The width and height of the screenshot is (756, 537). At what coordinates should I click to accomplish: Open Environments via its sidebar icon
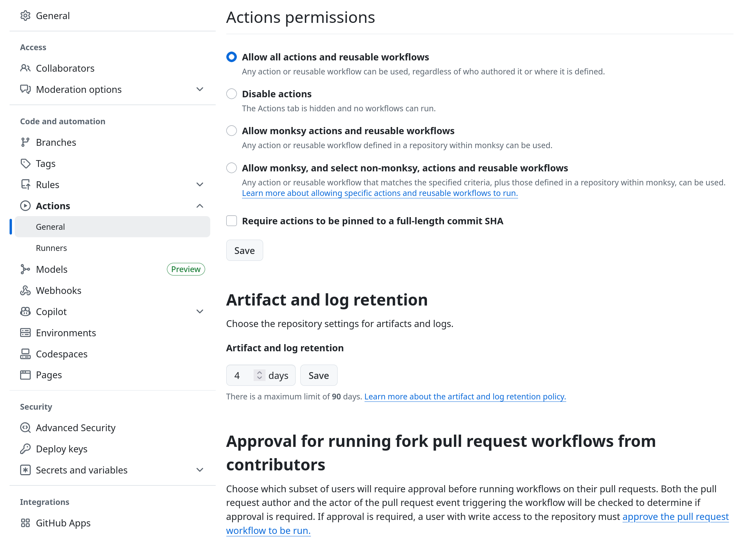click(x=26, y=333)
